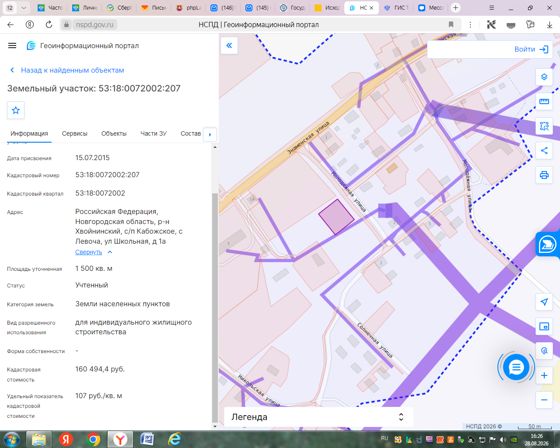Switch to the Объекты tab
Viewport: 560px width, 448px height.
(114, 134)
